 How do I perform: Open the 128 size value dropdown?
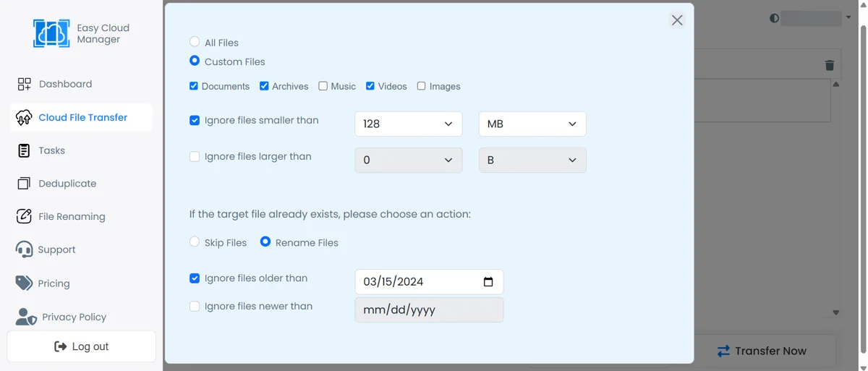(x=408, y=124)
